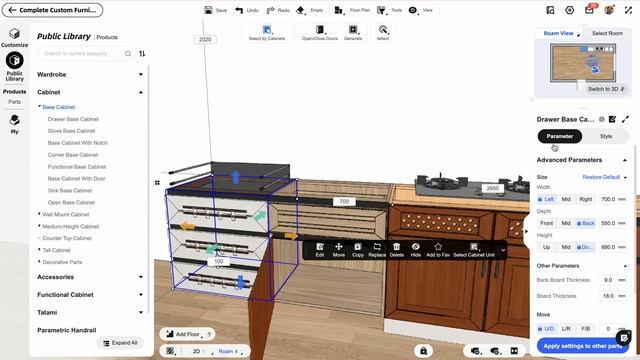Click the Switch to 3D button
The width and height of the screenshot is (640, 360).
pyautogui.click(x=606, y=89)
